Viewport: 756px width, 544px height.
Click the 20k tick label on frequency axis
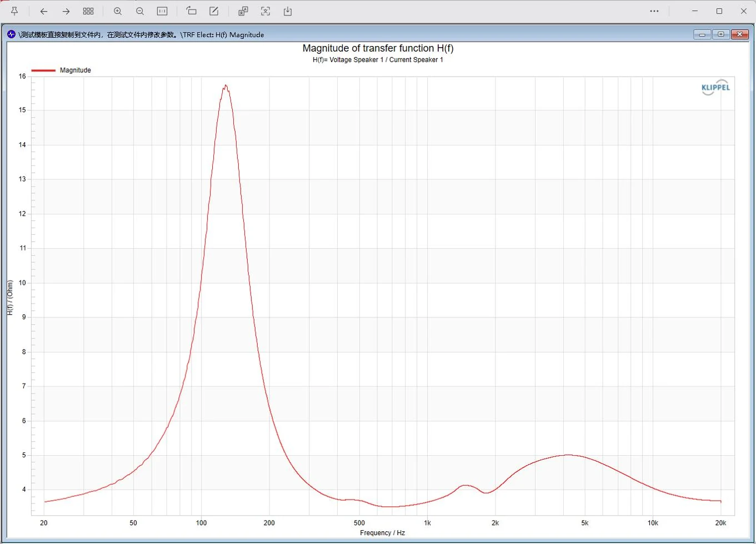click(x=720, y=523)
